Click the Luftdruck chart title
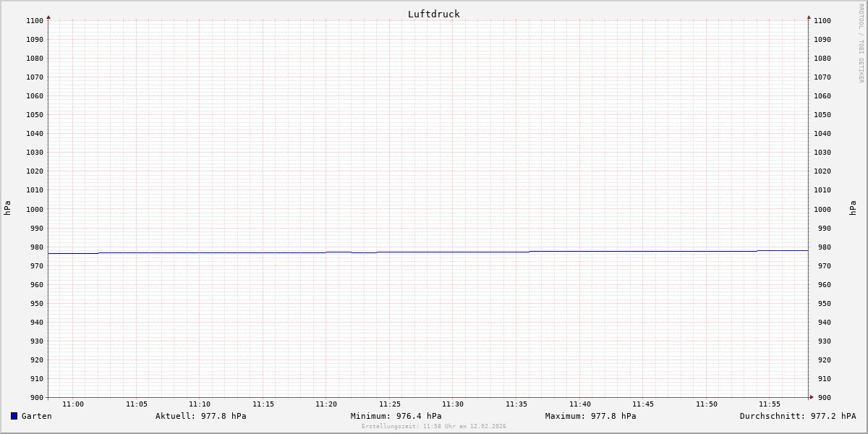The height and width of the screenshot is (434, 868). 433,14
